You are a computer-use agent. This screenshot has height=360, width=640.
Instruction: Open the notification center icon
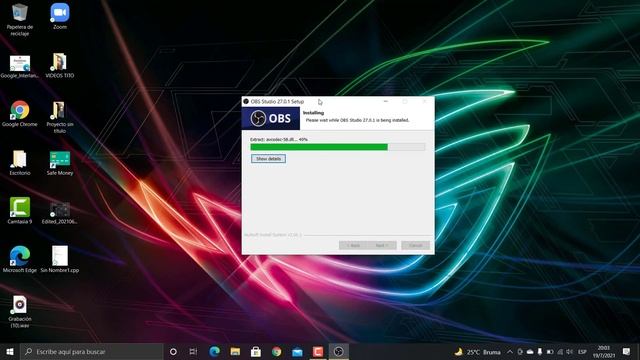627,351
